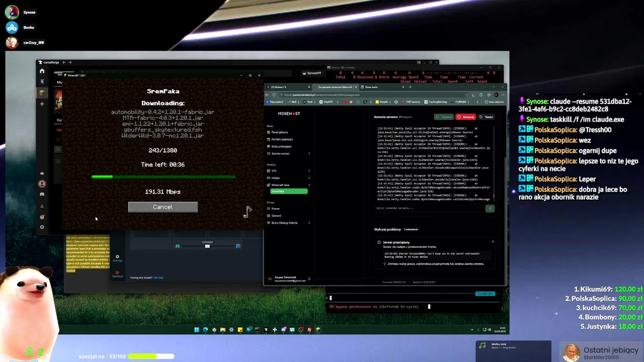Open the CurseForge settings gear icon
644x362 pixels.
(42, 227)
